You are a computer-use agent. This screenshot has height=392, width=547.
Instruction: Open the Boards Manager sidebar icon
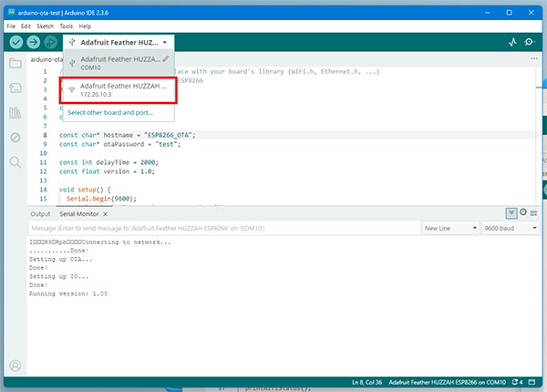click(15, 88)
